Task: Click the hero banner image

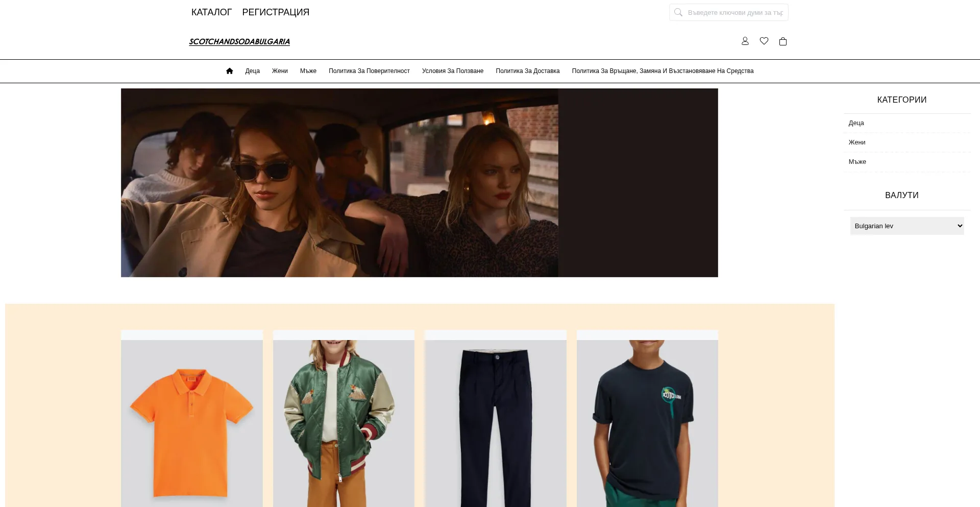Action: point(419,183)
